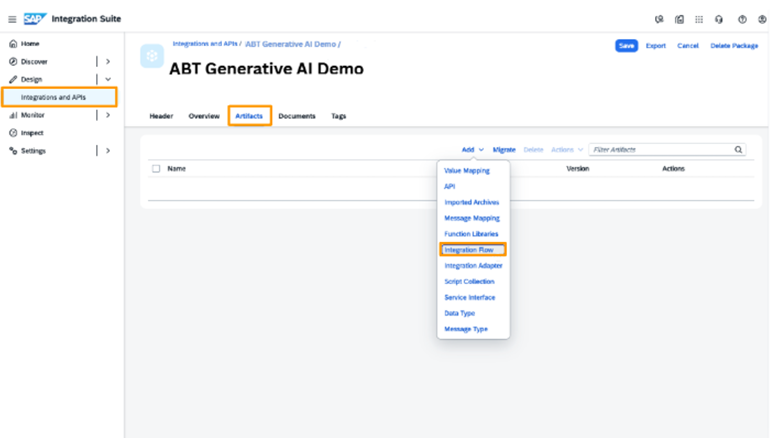774x440 pixels.
Task: Expand the Monitor section chevron
Action: click(x=108, y=115)
